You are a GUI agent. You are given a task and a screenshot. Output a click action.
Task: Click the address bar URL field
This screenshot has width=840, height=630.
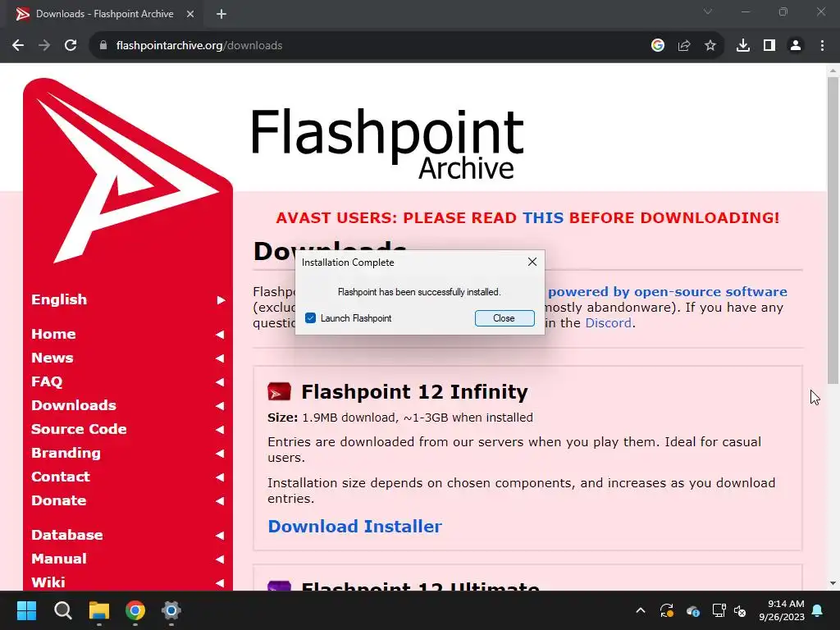370,46
